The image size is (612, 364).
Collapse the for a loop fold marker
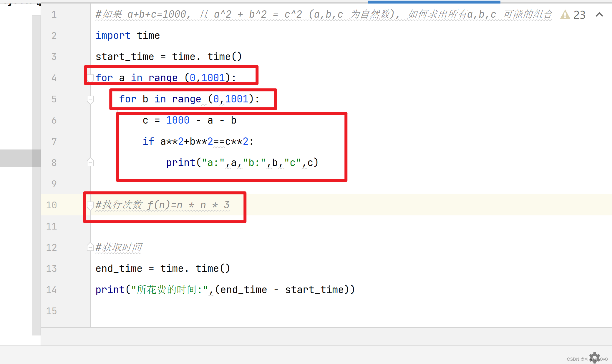click(90, 78)
